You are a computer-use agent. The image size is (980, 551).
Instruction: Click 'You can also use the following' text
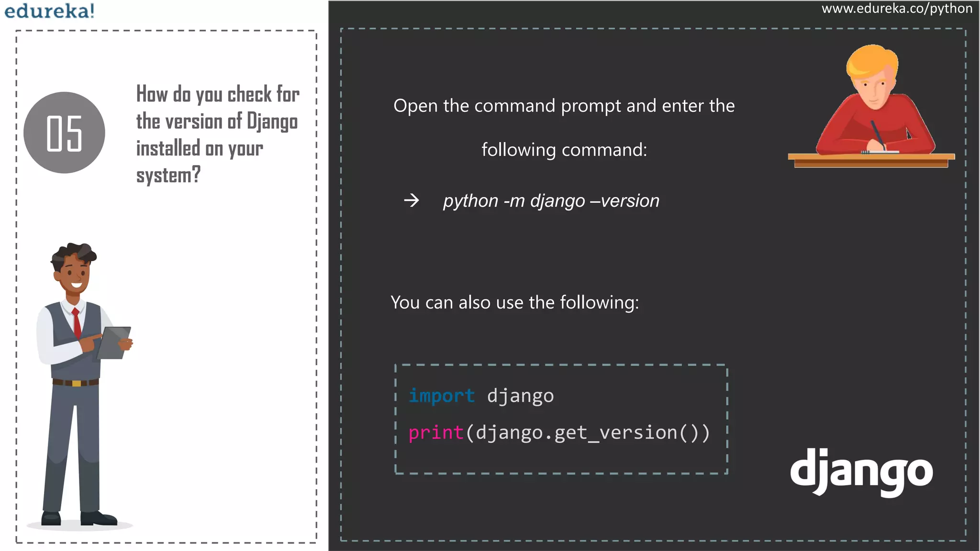[514, 302]
